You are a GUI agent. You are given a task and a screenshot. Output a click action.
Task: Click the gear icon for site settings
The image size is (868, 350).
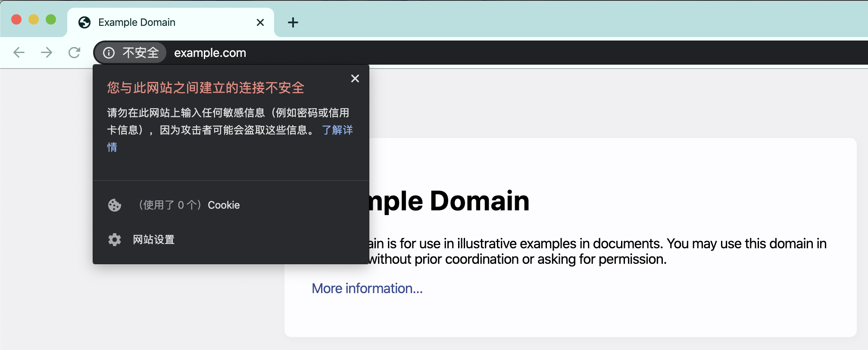click(x=115, y=240)
